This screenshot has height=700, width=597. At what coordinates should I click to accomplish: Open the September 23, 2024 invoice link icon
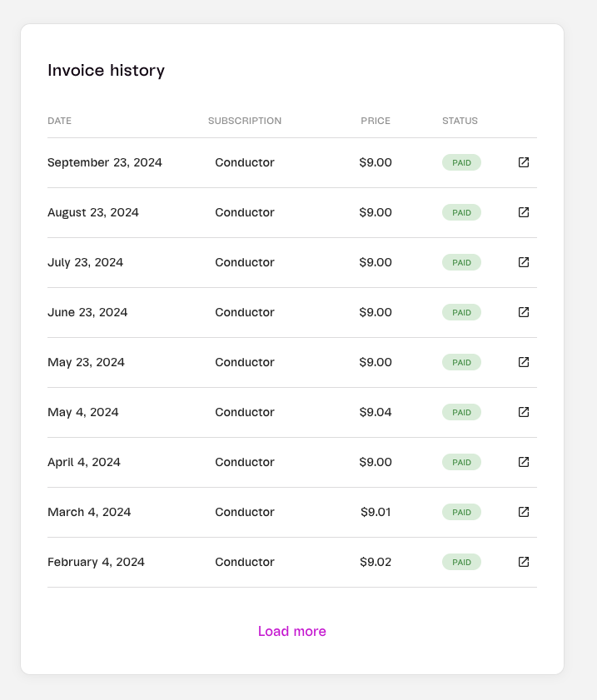(x=524, y=162)
